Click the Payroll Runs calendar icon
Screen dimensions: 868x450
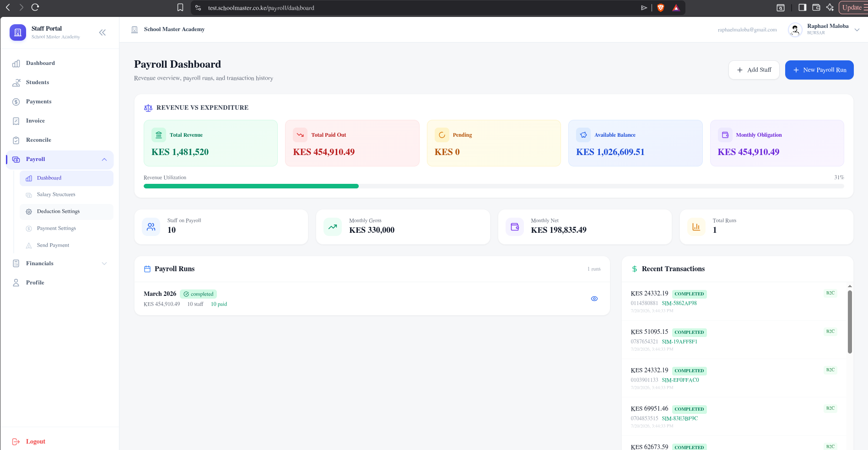147,269
